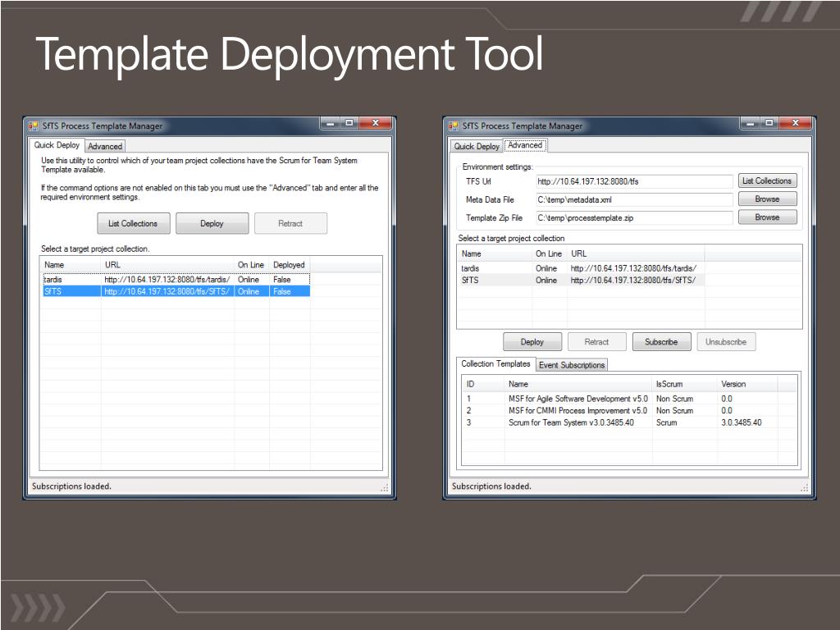
Task: Click List Collections button in left window
Action: [x=133, y=223]
